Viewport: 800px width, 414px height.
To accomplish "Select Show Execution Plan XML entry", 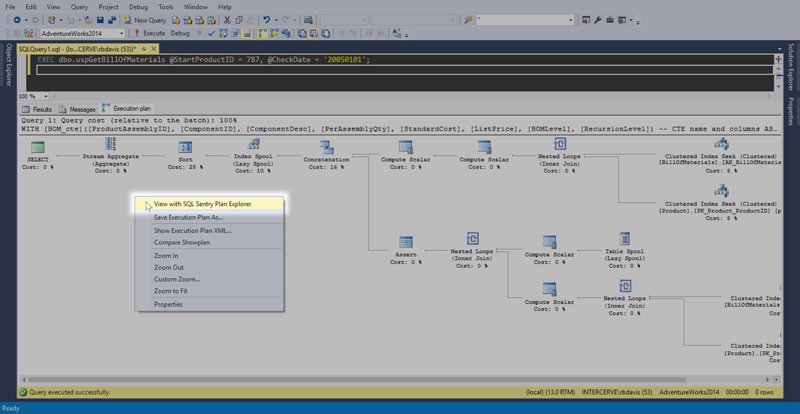I will click(193, 230).
